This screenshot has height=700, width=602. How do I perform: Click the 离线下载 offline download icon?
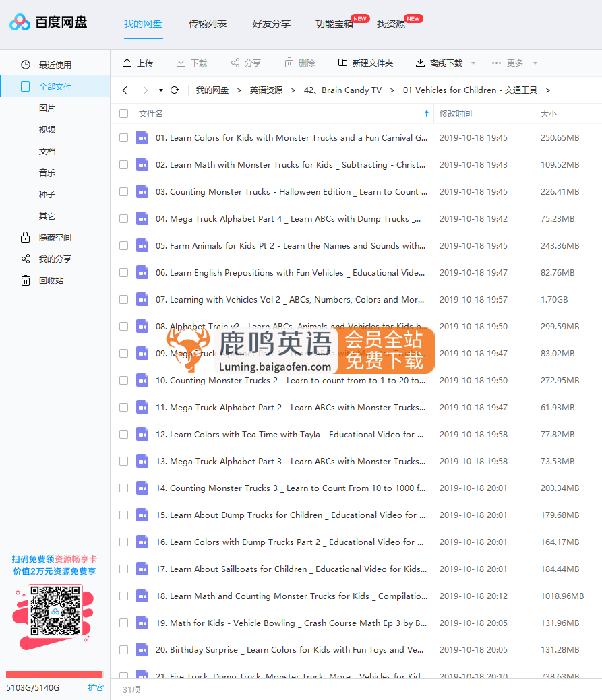coord(420,63)
